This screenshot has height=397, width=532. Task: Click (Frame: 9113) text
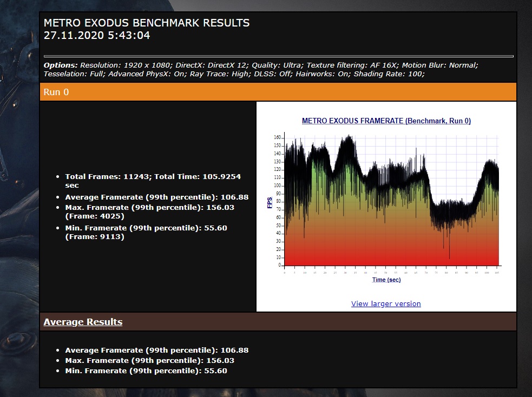click(95, 237)
